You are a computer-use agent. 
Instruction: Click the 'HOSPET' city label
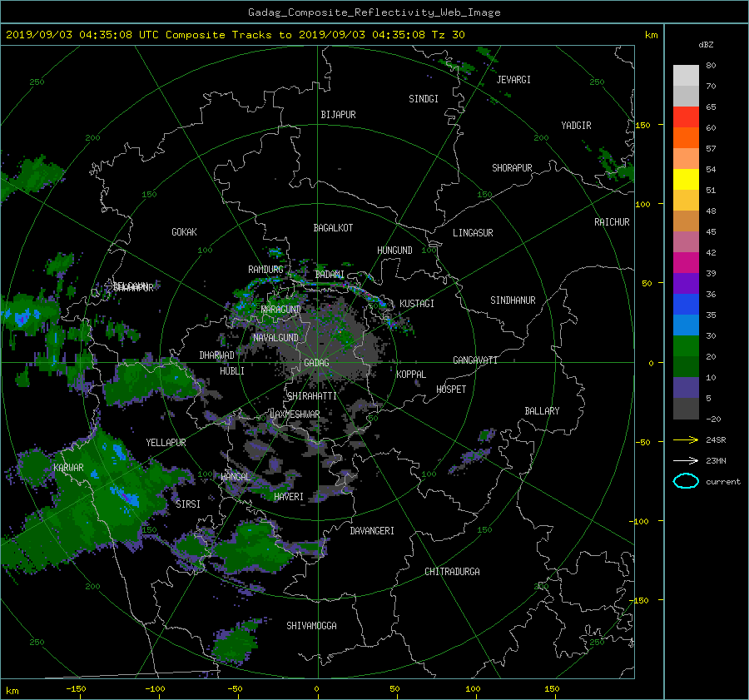451,390
